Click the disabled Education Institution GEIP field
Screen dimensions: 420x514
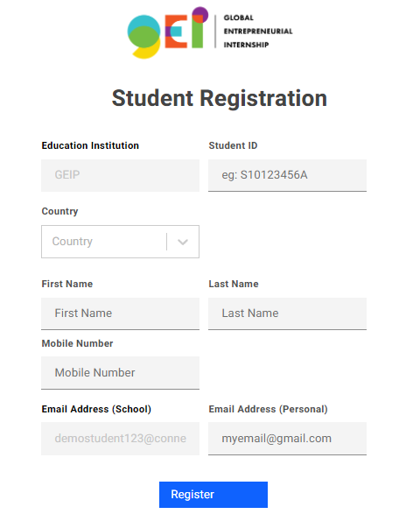120,175
